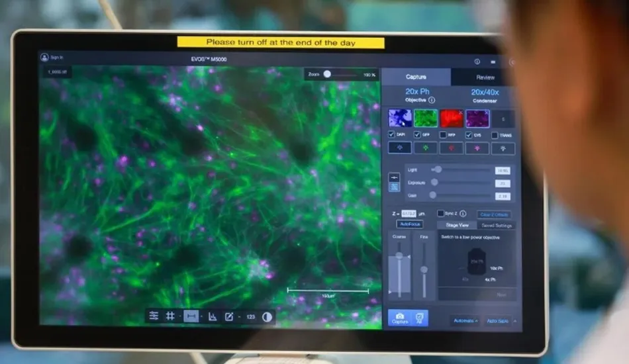The width and height of the screenshot is (629, 364).
Task: Click the Sign In user icon
Action: pos(44,58)
